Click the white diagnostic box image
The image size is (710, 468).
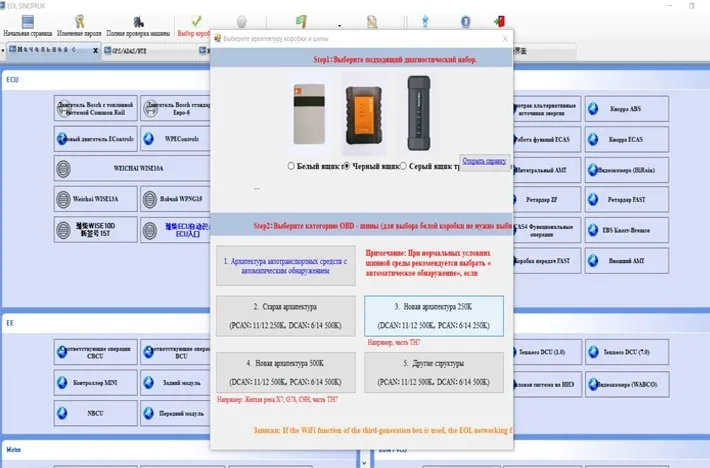click(x=309, y=111)
